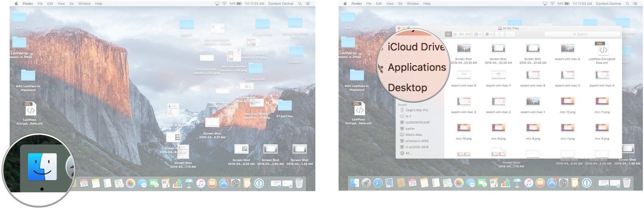This screenshot has width=644, height=209.
Task: Click the Share button in Finder toolbar
Action: coord(500,35)
